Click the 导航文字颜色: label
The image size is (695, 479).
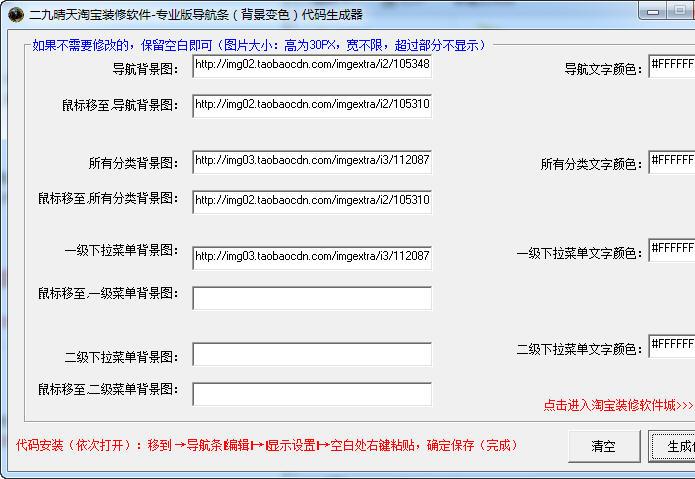click(603, 69)
